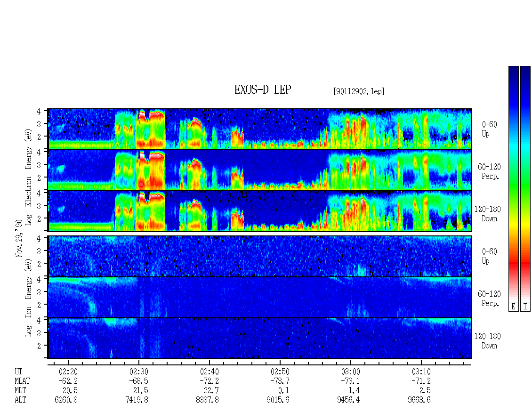Click the MLT row label
The height and width of the screenshot is (412, 532).
[x=20, y=391]
